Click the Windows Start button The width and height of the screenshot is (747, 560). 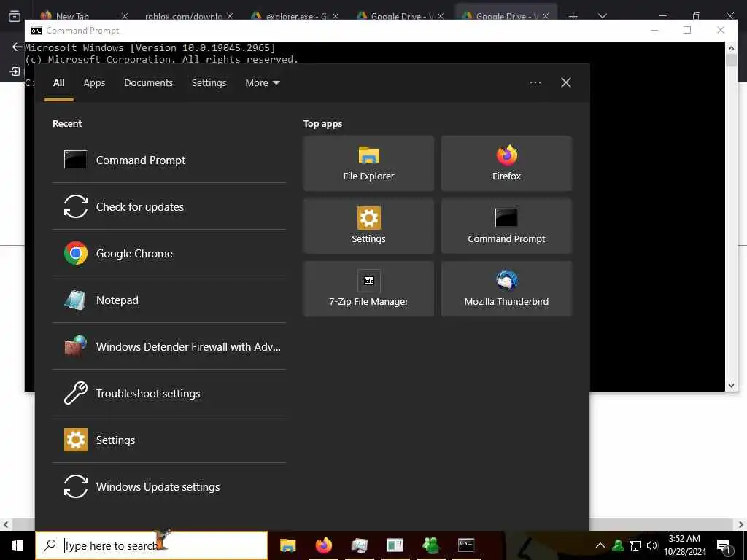point(18,545)
